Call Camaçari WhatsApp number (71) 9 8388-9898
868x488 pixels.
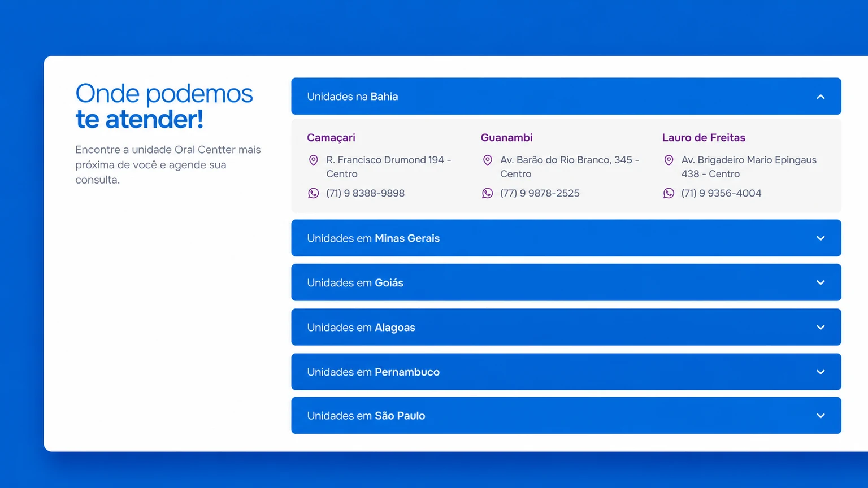[x=366, y=193]
